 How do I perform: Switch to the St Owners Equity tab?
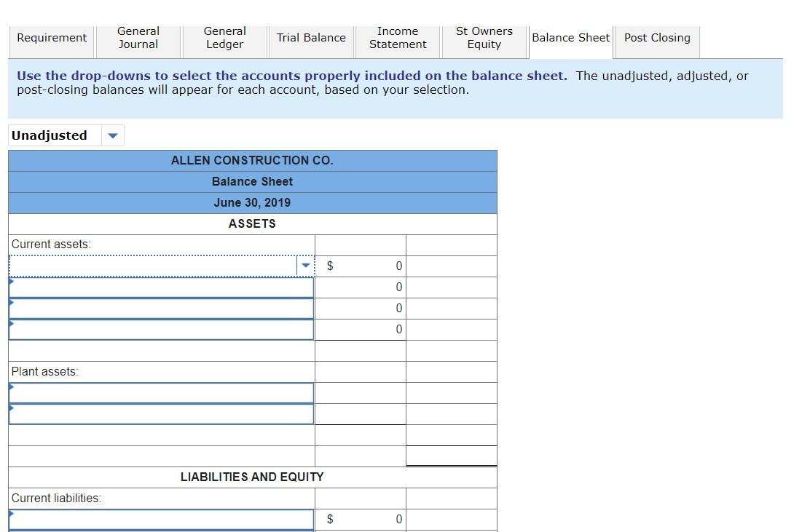point(483,38)
